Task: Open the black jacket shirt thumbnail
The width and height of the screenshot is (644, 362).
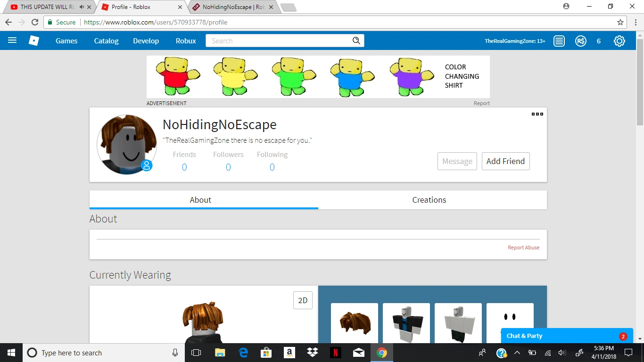Action: coord(406,323)
